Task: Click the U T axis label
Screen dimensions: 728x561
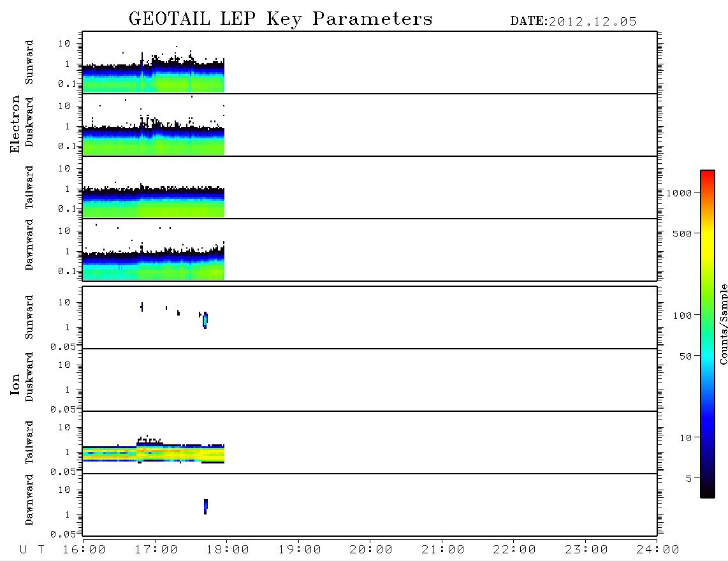Action: 32,550
